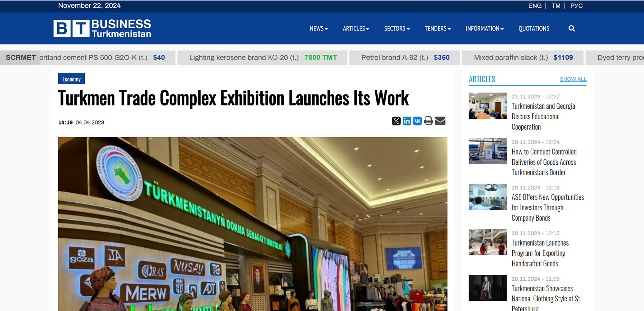Switch language to ENG
The image size is (644, 311).
pos(535,6)
